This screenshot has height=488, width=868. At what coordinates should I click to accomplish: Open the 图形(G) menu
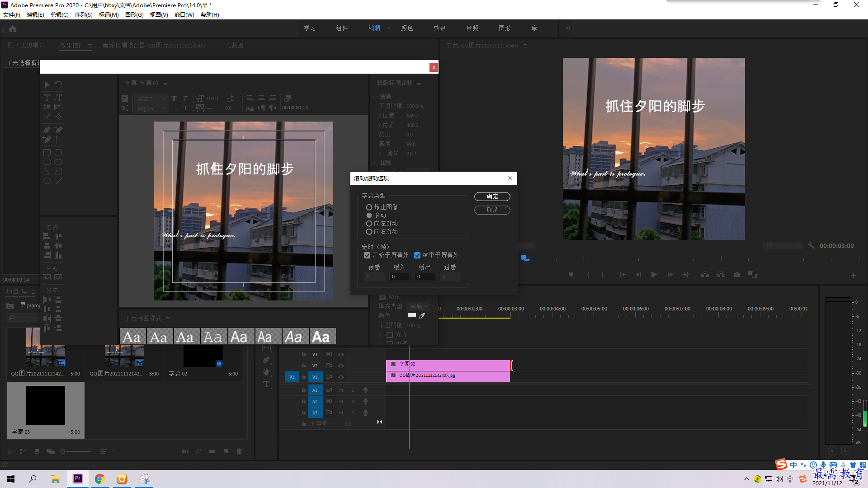point(134,15)
